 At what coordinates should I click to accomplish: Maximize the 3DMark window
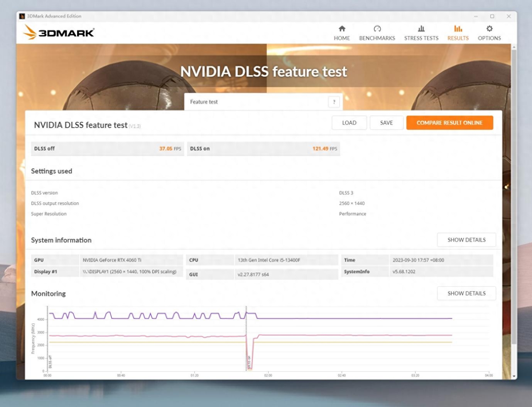tap(492, 16)
